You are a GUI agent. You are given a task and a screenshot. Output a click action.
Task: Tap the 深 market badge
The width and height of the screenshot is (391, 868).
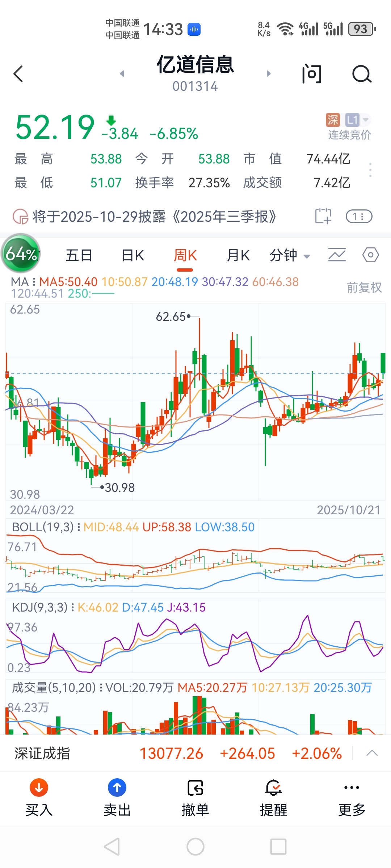pyautogui.click(x=333, y=120)
